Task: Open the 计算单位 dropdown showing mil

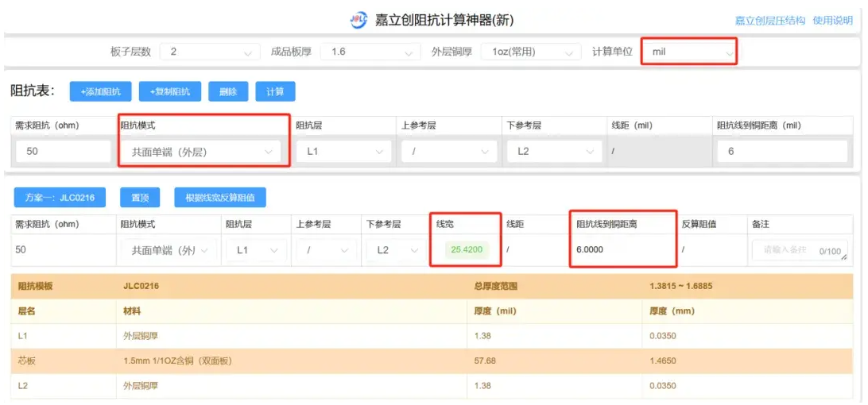Action: click(689, 52)
